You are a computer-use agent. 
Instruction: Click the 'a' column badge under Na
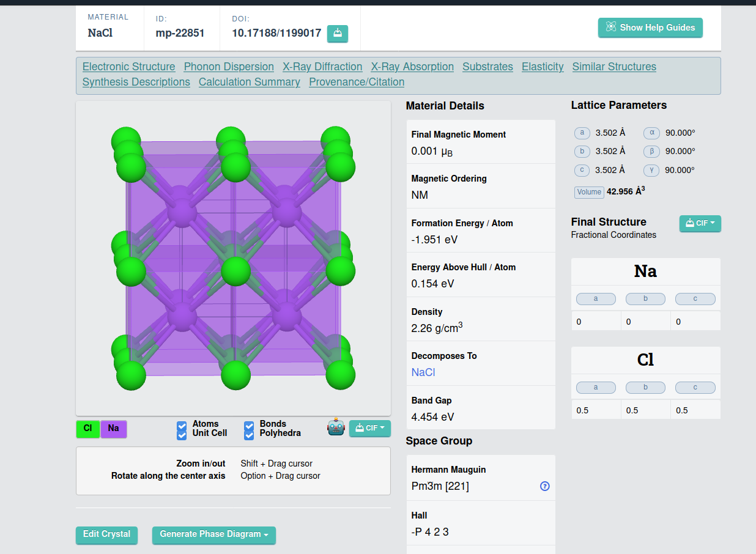click(596, 299)
